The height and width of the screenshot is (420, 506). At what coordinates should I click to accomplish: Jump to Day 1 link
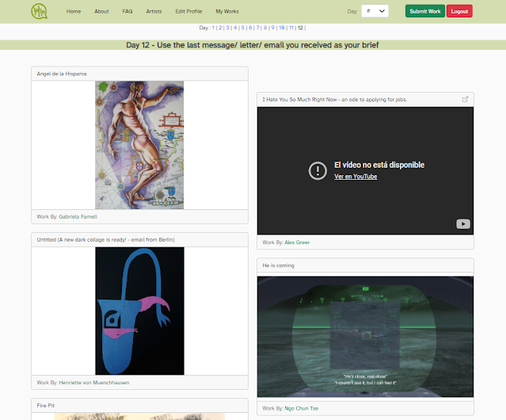click(213, 28)
